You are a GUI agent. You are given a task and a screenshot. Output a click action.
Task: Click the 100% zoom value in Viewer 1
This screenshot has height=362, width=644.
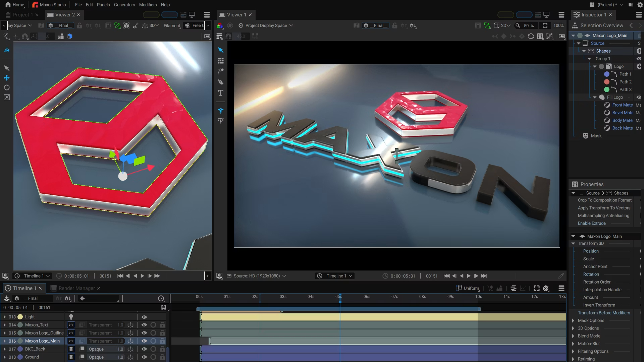point(558,25)
